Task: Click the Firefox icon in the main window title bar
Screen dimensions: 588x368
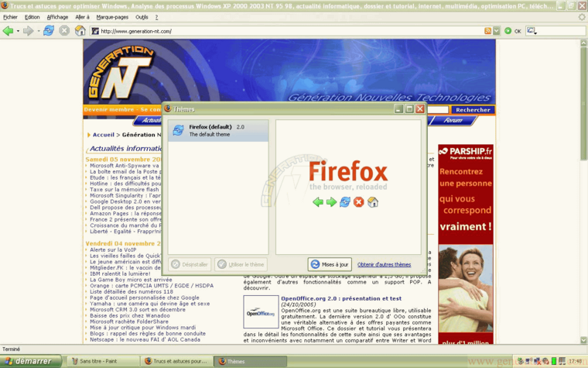Action: coord(5,5)
